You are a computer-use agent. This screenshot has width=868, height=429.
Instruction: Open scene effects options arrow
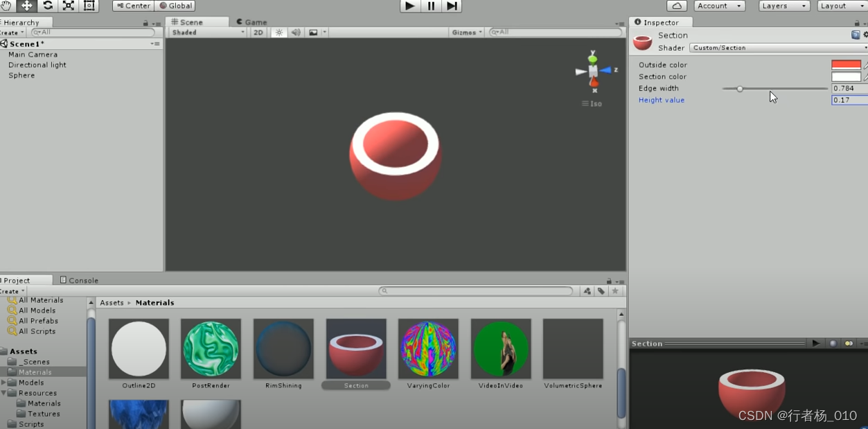pos(324,33)
